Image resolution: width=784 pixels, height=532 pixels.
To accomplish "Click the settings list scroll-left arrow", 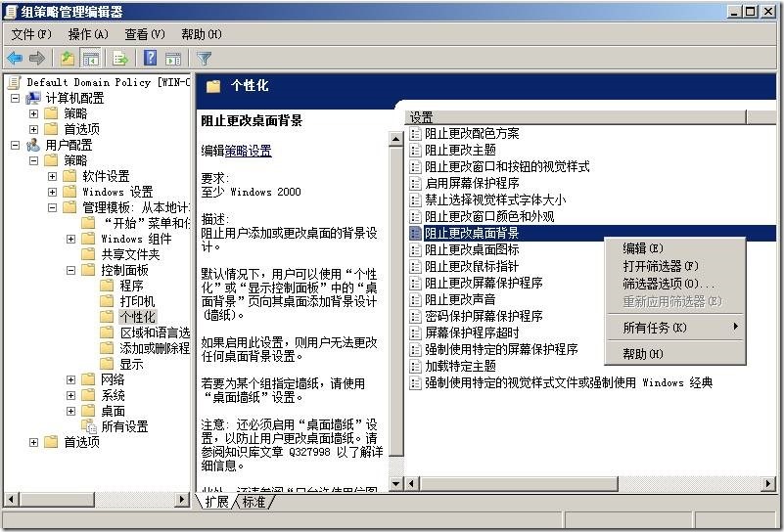I will click(x=412, y=483).
